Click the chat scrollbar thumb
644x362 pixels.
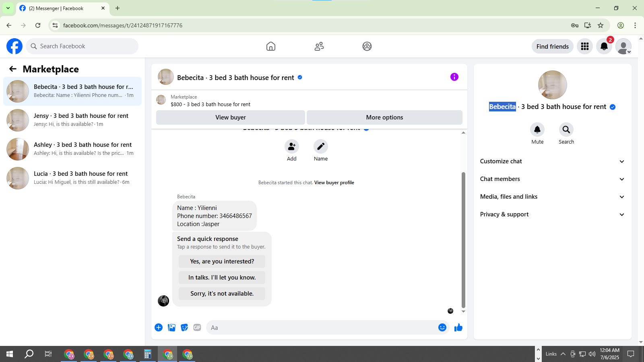click(x=463, y=240)
